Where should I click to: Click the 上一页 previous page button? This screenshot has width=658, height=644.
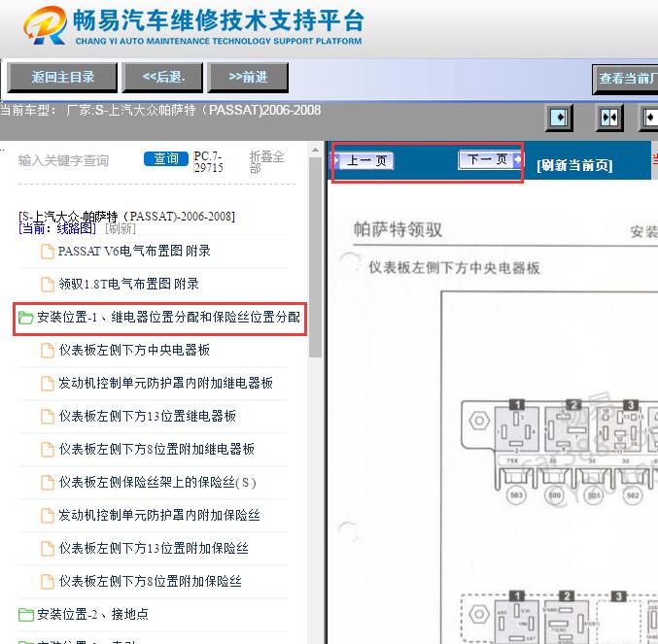pyautogui.click(x=364, y=160)
